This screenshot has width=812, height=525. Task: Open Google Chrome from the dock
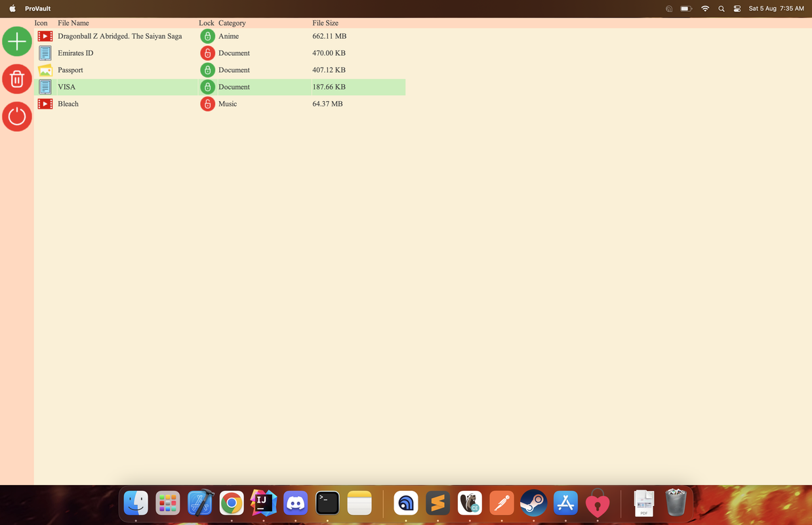coord(232,503)
